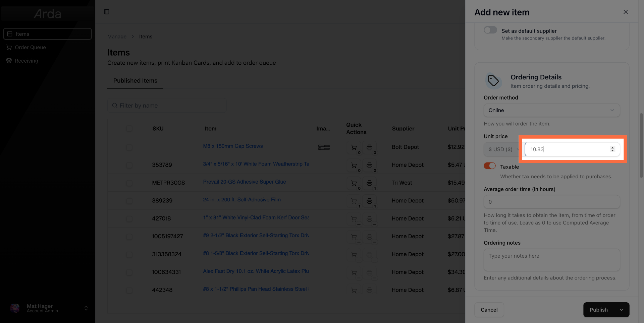Open the USD currency dropdown
The height and width of the screenshot is (323, 644).
(x=504, y=149)
